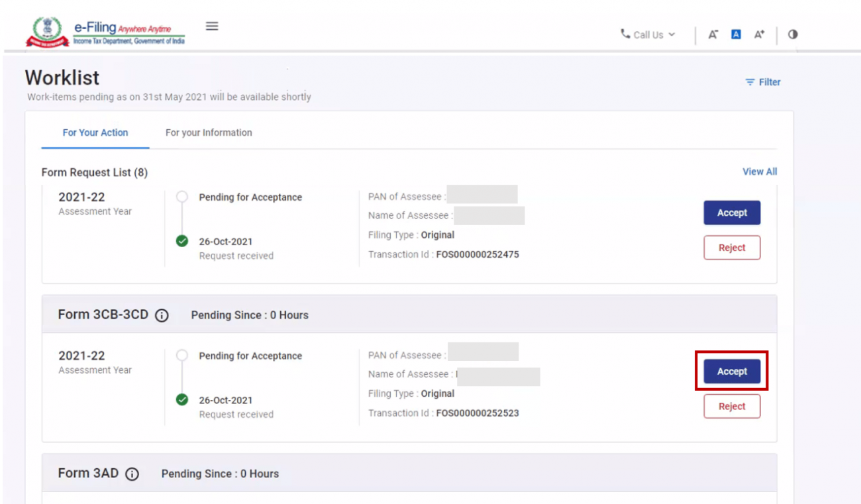The height and width of the screenshot is (504, 861).
Task: Click the decrease font size icon
Action: [713, 34]
